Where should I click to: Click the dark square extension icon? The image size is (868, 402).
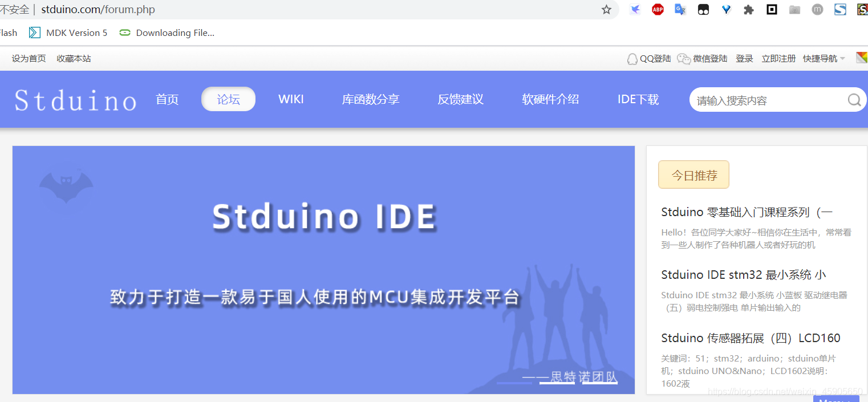point(771,9)
